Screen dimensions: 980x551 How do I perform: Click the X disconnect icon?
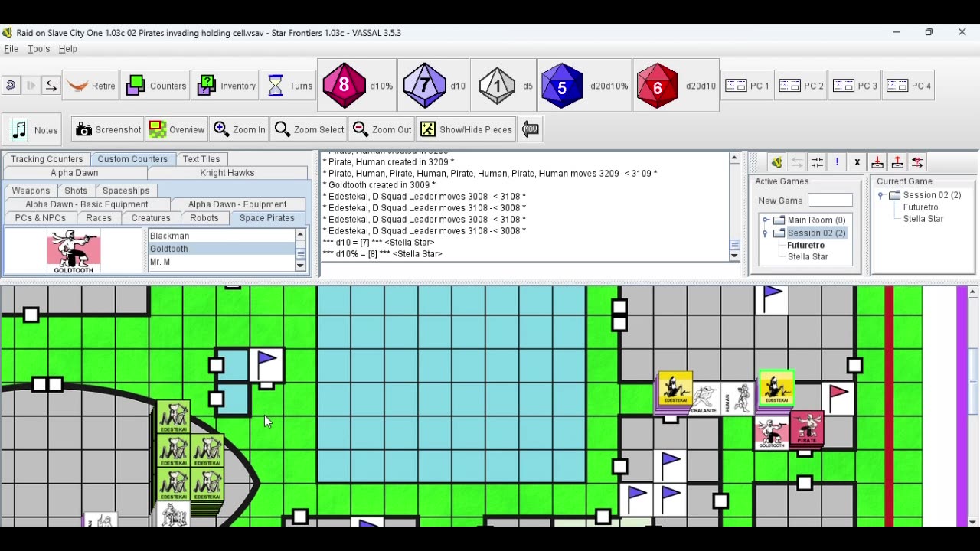pyautogui.click(x=857, y=162)
